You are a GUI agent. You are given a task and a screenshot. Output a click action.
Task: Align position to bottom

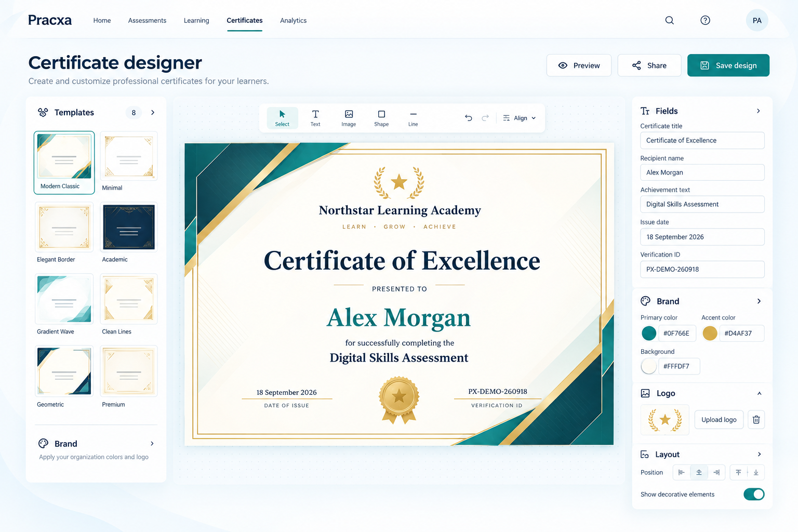(x=756, y=472)
